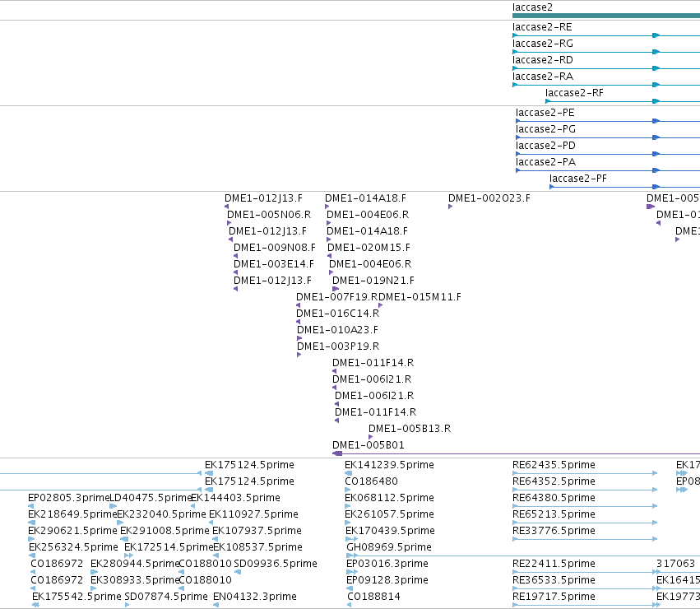The image size is (700, 609).
Task: Select the laccase2-RF transcript label
Action: tap(574, 93)
